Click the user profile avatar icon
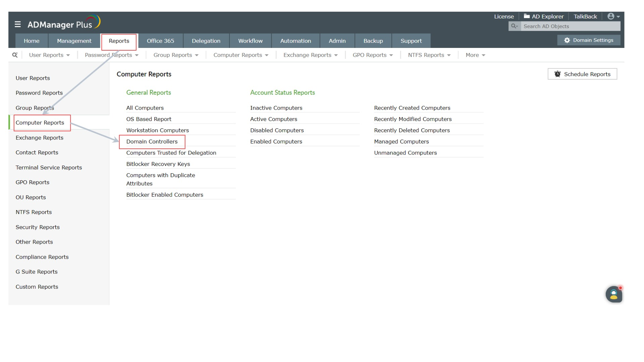This screenshot has height=362, width=644. pos(611,16)
